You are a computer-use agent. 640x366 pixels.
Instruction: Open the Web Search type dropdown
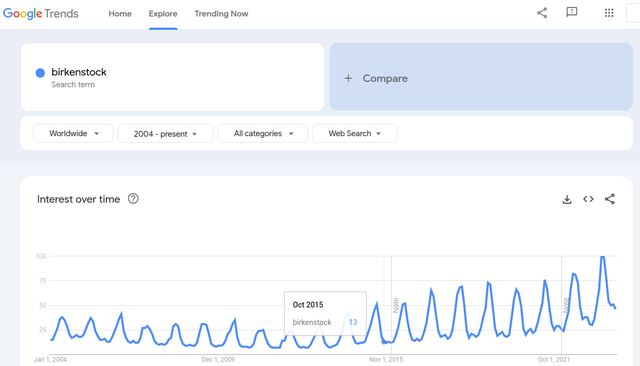(355, 133)
